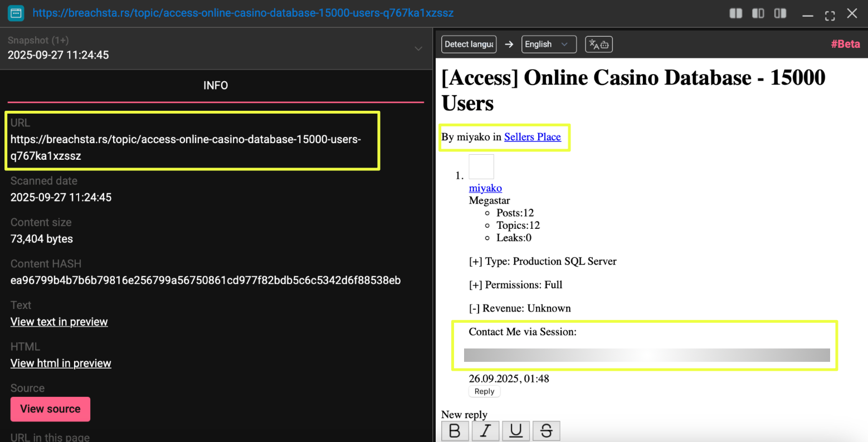This screenshot has width=868, height=442.
Task: Open View text in preview link
Action: (59, 322)
